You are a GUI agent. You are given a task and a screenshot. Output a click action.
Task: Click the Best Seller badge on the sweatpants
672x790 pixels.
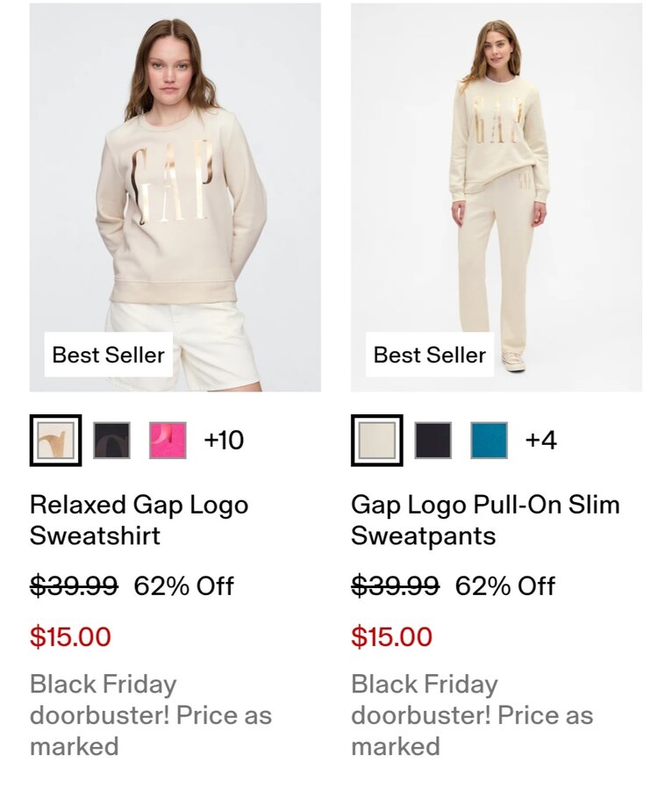[x=429, y=355]
